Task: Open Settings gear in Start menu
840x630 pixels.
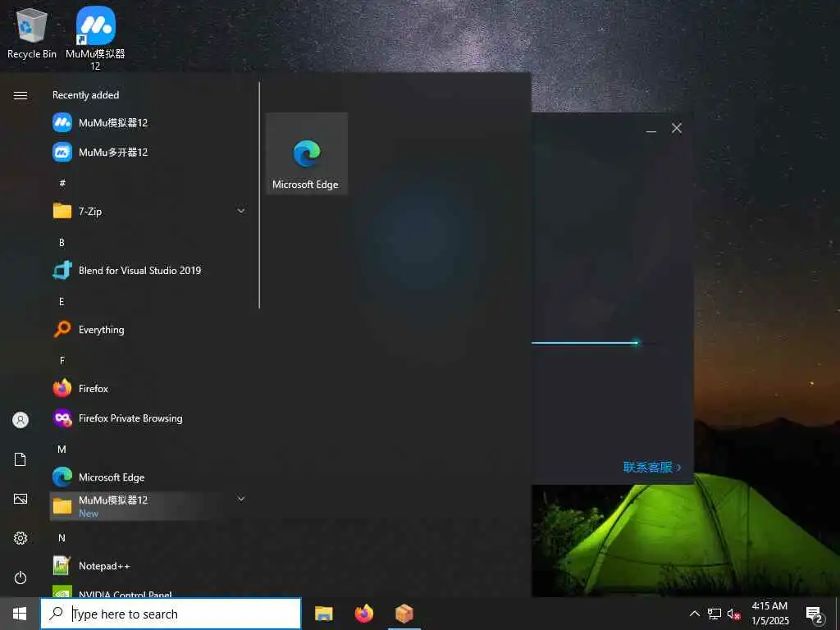Action: 21,538
